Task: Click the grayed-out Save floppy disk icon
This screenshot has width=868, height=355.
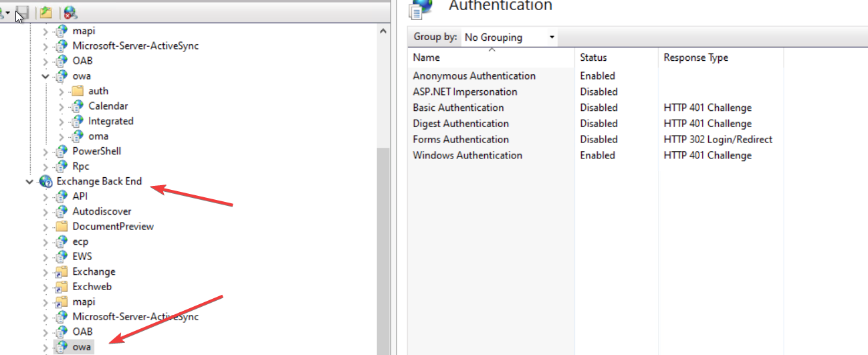Action: (23, 12)
